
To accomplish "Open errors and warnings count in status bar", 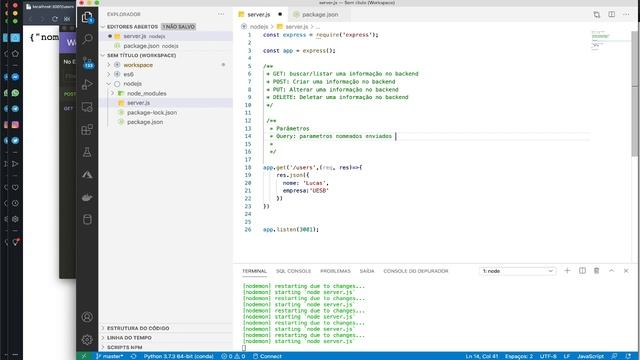I will click(233, 356).
